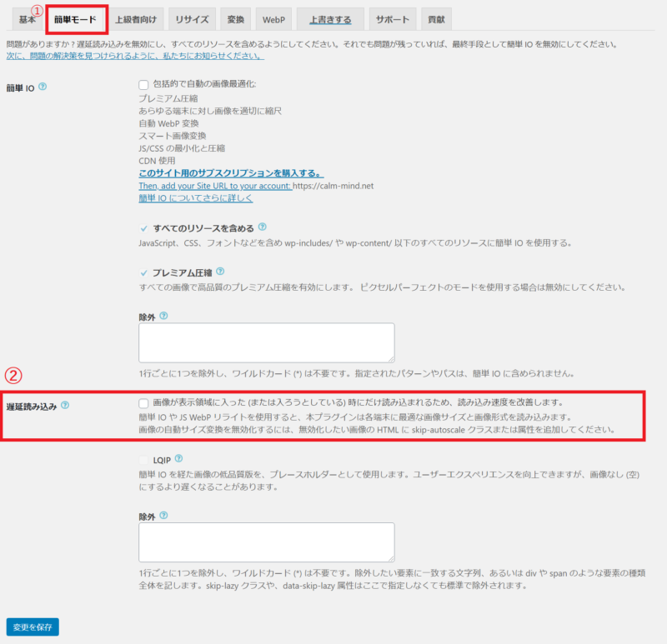Switch to 基本 tab
This screenshot has width=667, height=644.
point(28,19)
